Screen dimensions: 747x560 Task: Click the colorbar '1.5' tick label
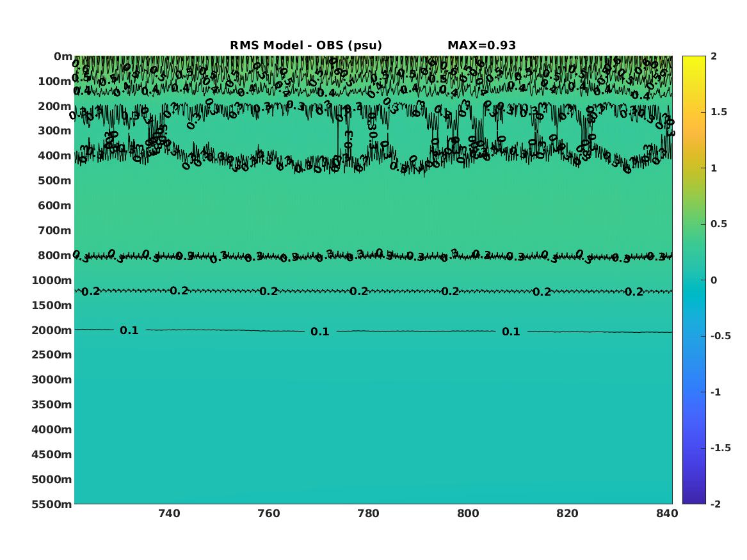tap(719, 113)
